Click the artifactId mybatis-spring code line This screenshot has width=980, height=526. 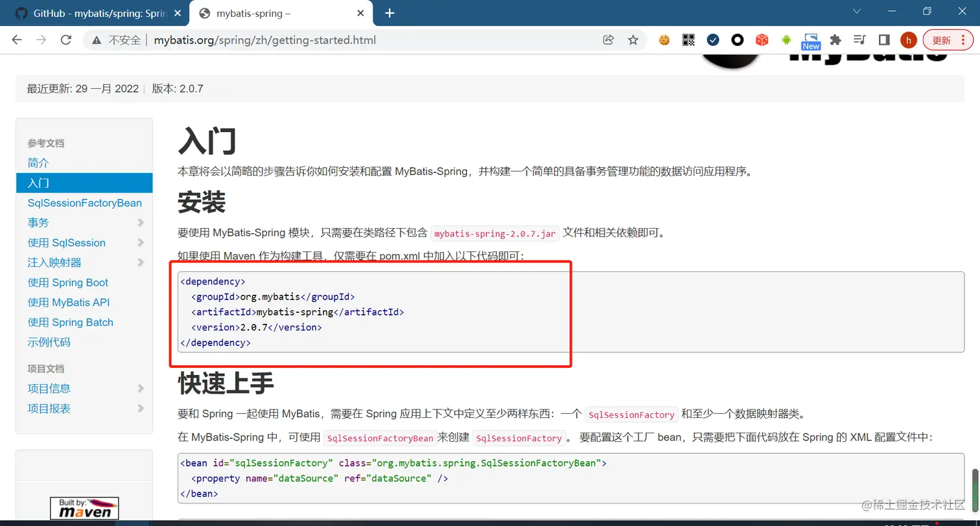297,312
